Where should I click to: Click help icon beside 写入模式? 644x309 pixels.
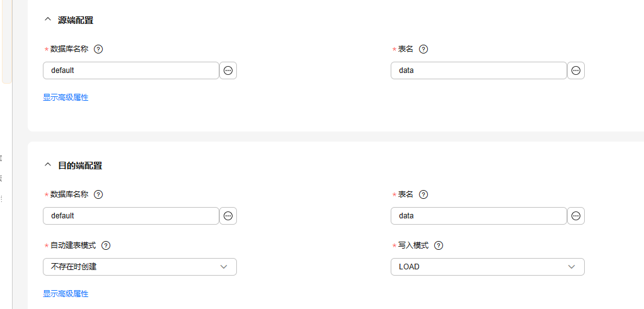[439, 245]
